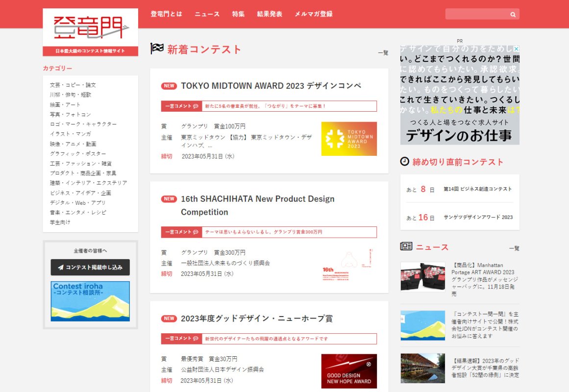Image resolution: width=569 pixels, height=392 pixels.
Task: Select category グラフィック・ポスター
Action: tap(78, 153)
